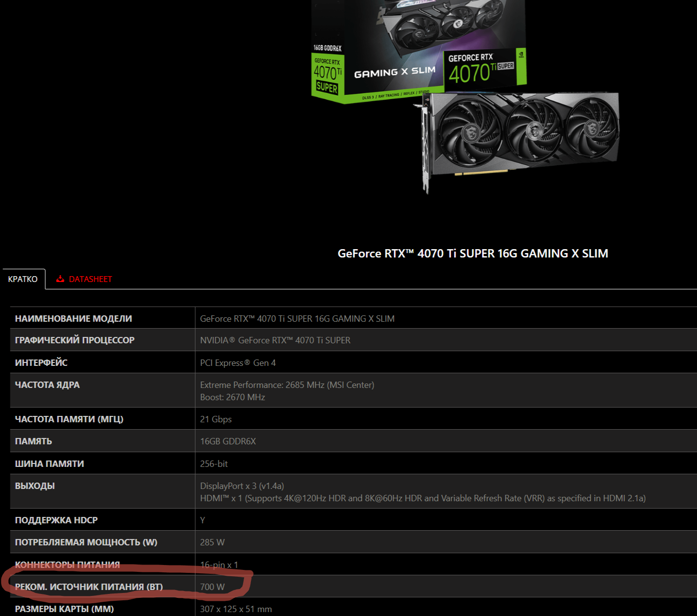Image resolution: width=697 pixels, height=616 pixels.
Task: Select the Boost: 2670 MHz line
Action: click(x=232, y=397)
